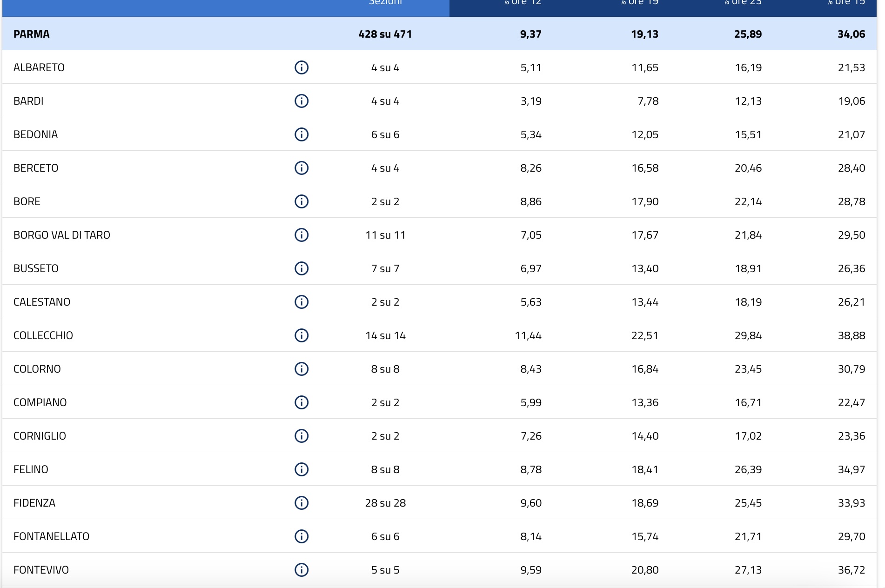Open the FELINO info icon
The image size is (885, 588).
[x=302, y=469]
